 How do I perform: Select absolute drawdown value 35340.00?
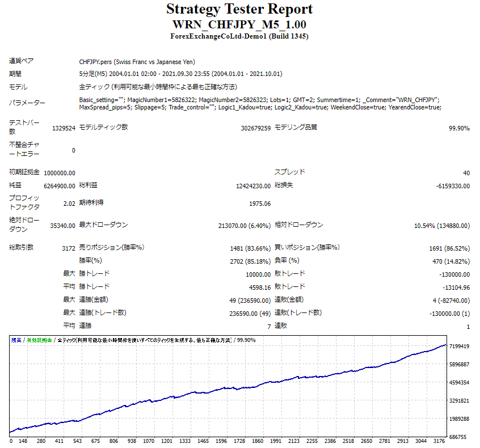(x=63, y=226)
